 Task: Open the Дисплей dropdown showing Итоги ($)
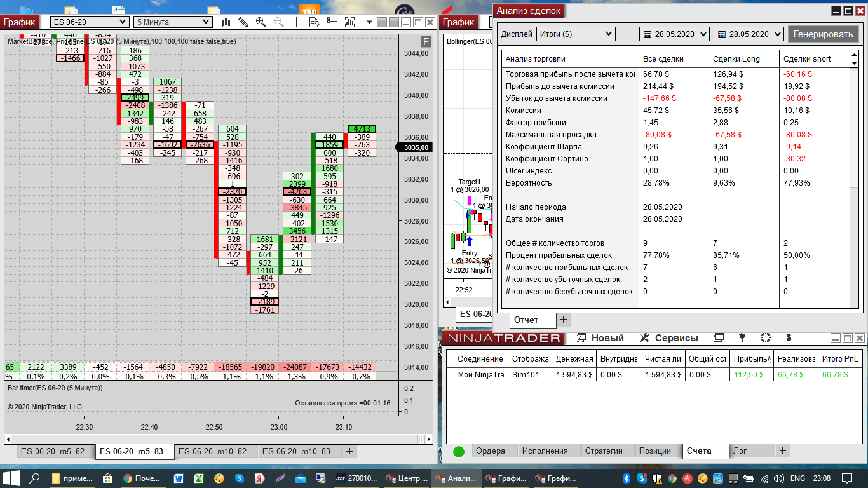pos(576,34)
